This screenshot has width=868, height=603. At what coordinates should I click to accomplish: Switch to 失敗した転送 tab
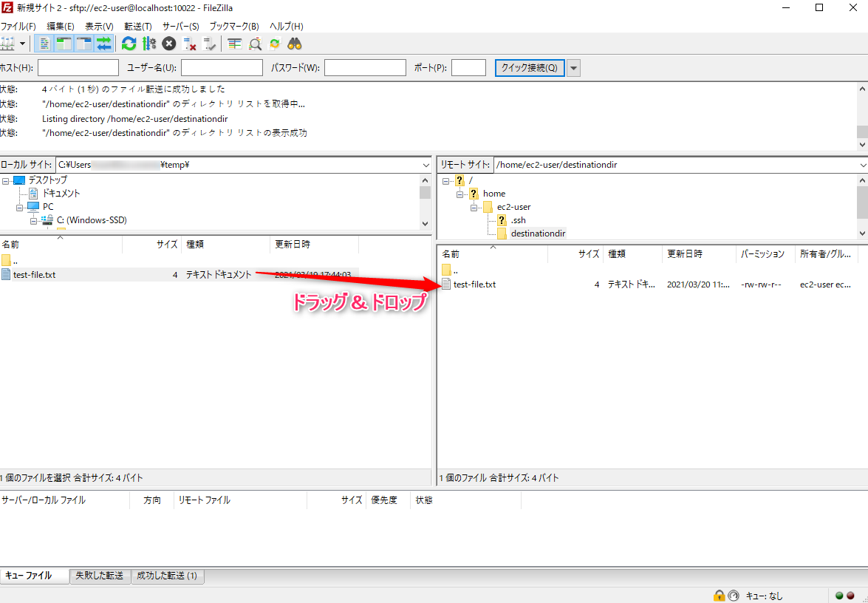pyautogui.click(x=100, y=576)
